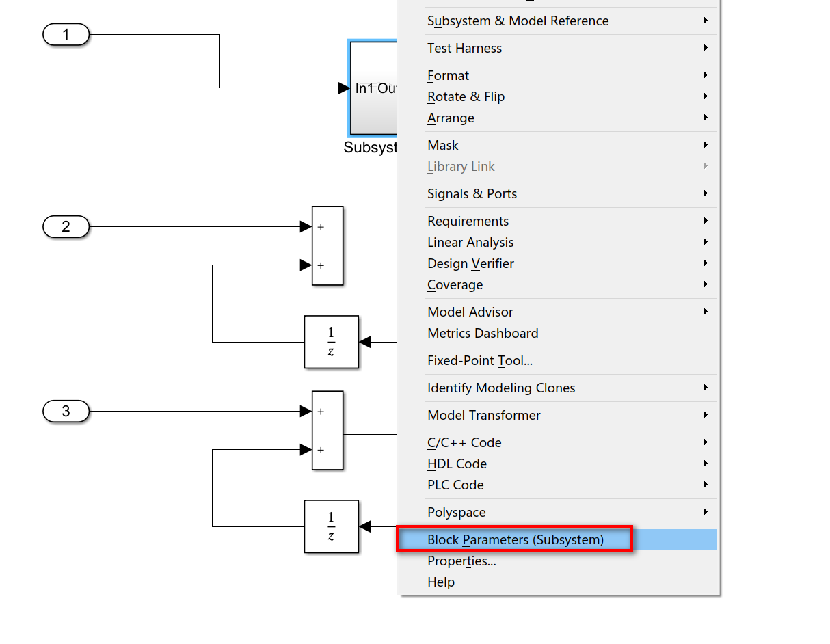Click the Subsystem block name label
Image resolution: width=830 pixels, height=644 pixels.
click(370, 148)
